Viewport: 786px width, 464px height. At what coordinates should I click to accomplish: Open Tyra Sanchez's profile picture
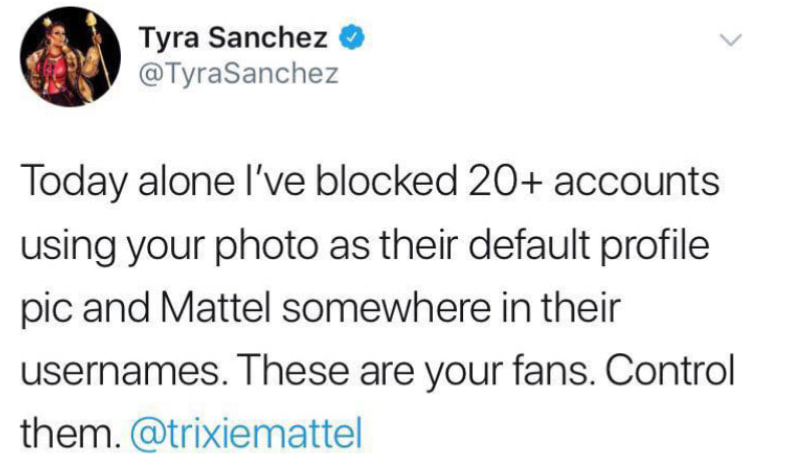63,60
